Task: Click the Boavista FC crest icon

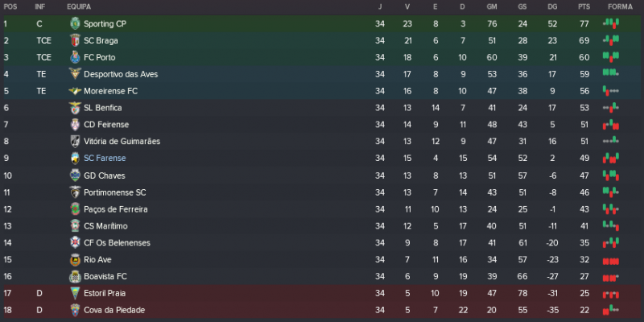Action: pyautogui.click(x=75, y=276)
